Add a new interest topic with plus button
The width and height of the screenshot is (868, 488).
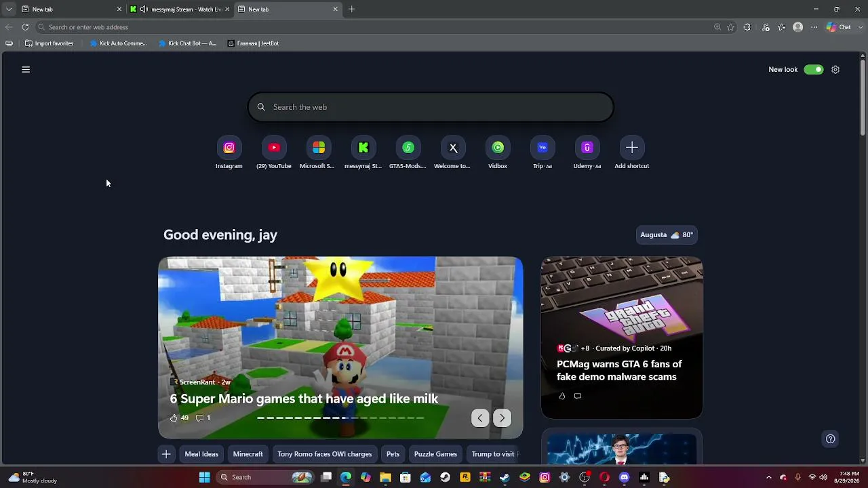pos(166,454)
